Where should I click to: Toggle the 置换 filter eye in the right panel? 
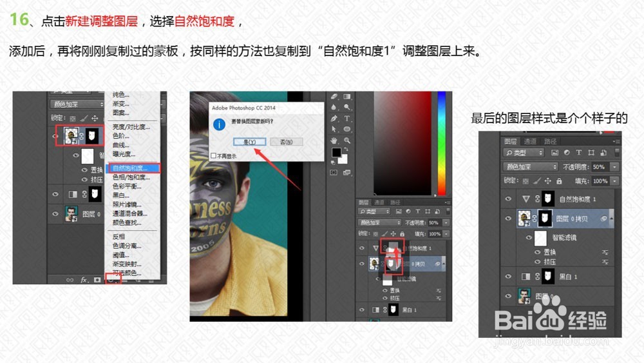tap(538, 252)
